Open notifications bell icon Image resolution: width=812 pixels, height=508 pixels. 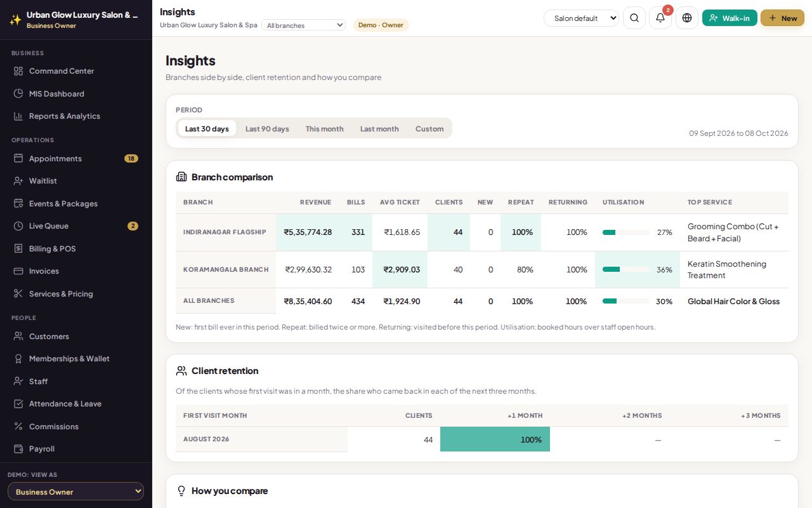[x=660, y=18]
